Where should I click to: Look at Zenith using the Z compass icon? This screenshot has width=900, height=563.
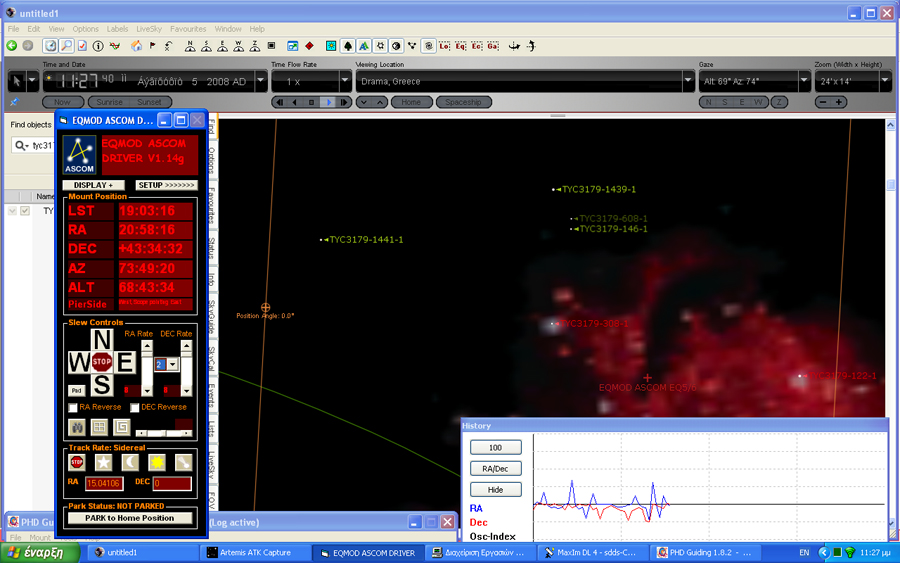tap(255, 46)
